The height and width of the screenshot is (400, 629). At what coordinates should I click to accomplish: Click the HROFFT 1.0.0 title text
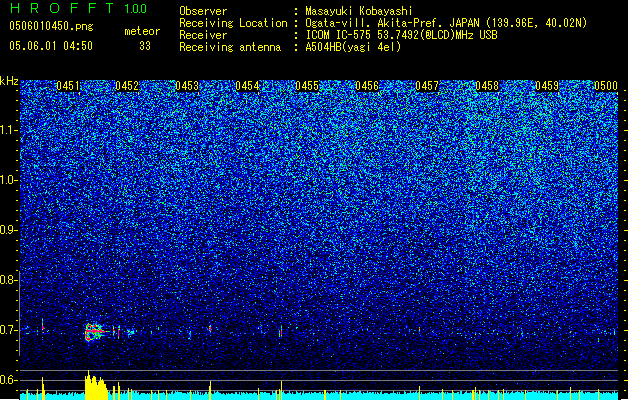pyautogui.click(x=78, y=8)
